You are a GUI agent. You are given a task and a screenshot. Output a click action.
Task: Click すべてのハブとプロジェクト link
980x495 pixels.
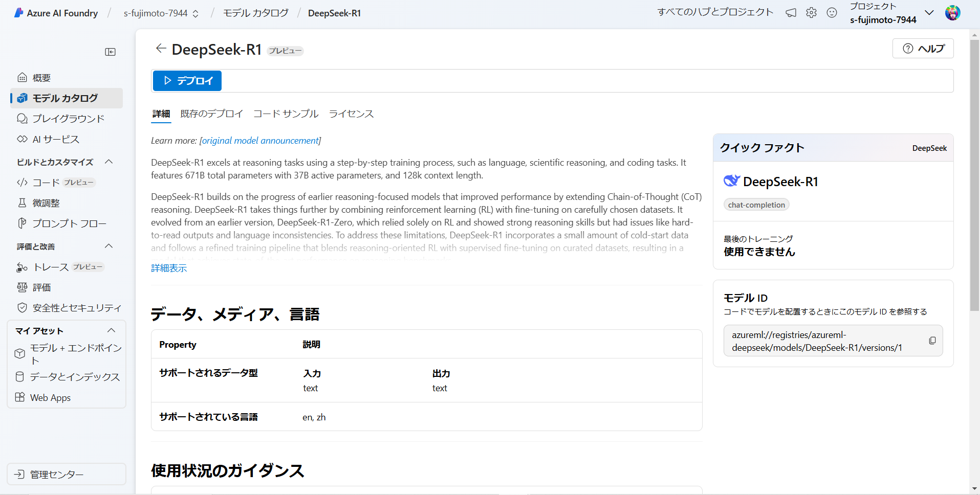tap(715, 12)
